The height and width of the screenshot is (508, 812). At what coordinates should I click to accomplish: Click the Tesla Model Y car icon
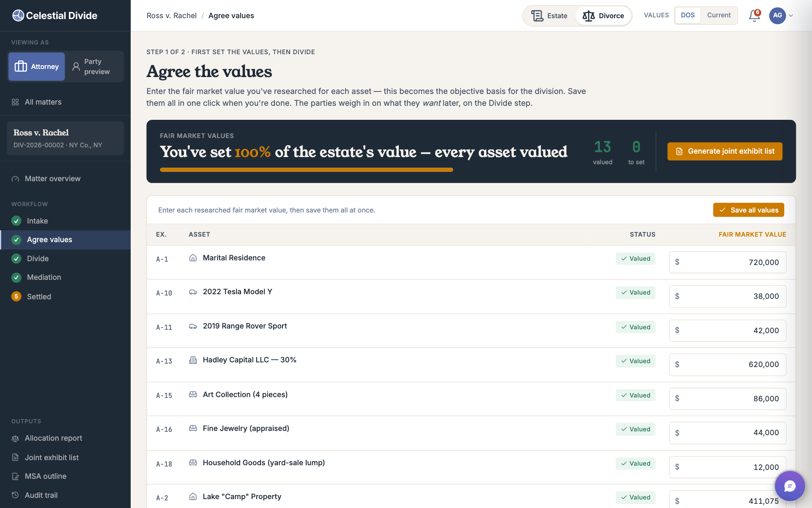point(193,292)
